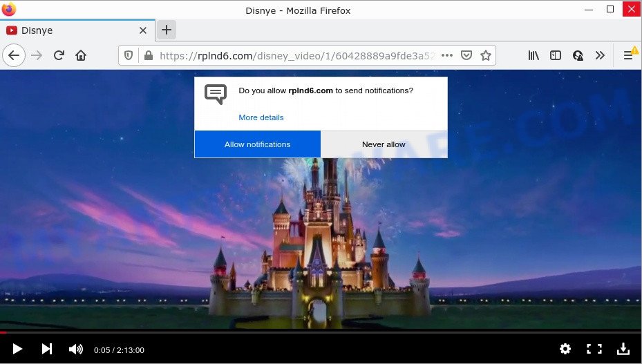Open the More details link
642x364 pixels.
click(x=261, y=117)
